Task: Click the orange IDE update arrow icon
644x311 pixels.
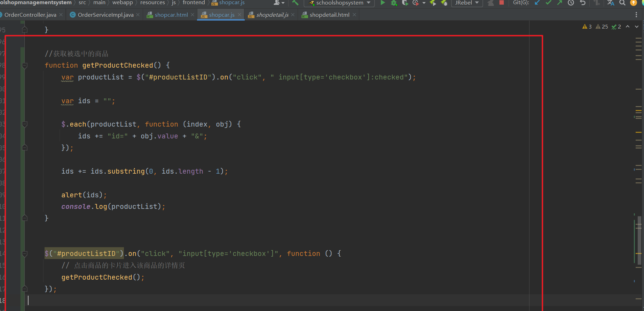Action: tap(634, 3)
